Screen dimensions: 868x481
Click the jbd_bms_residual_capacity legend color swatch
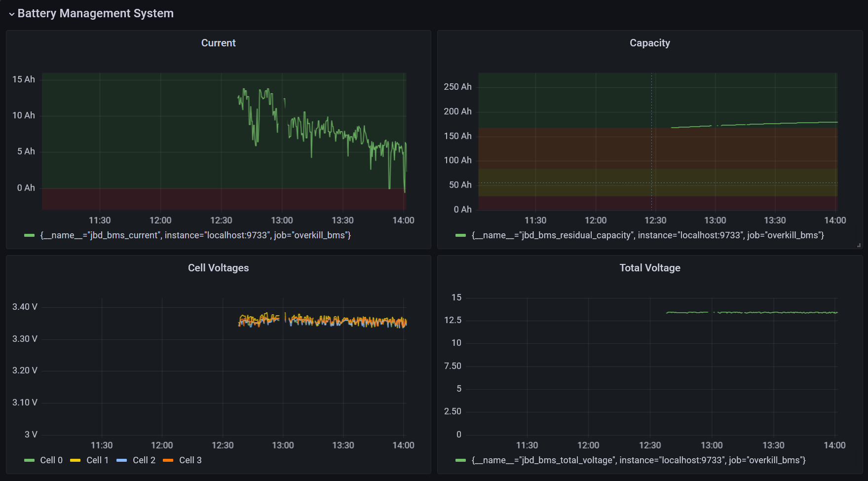coord(461,235)
